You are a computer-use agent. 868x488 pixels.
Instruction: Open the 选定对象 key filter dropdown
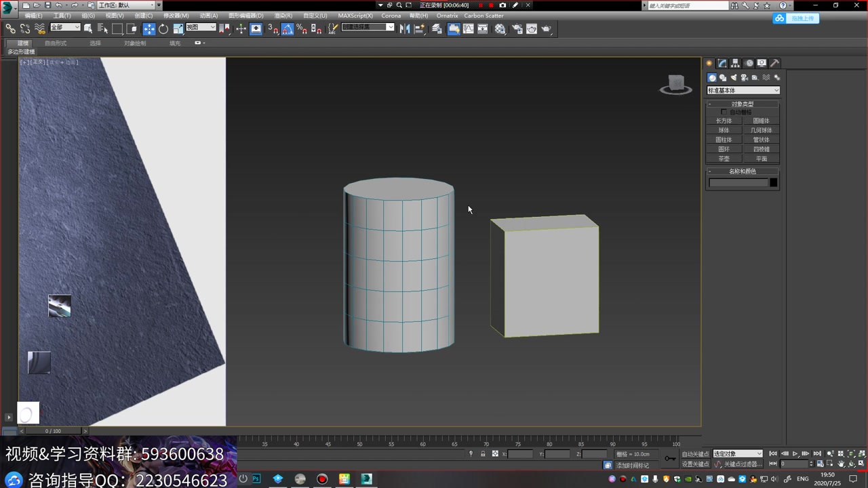737,453
